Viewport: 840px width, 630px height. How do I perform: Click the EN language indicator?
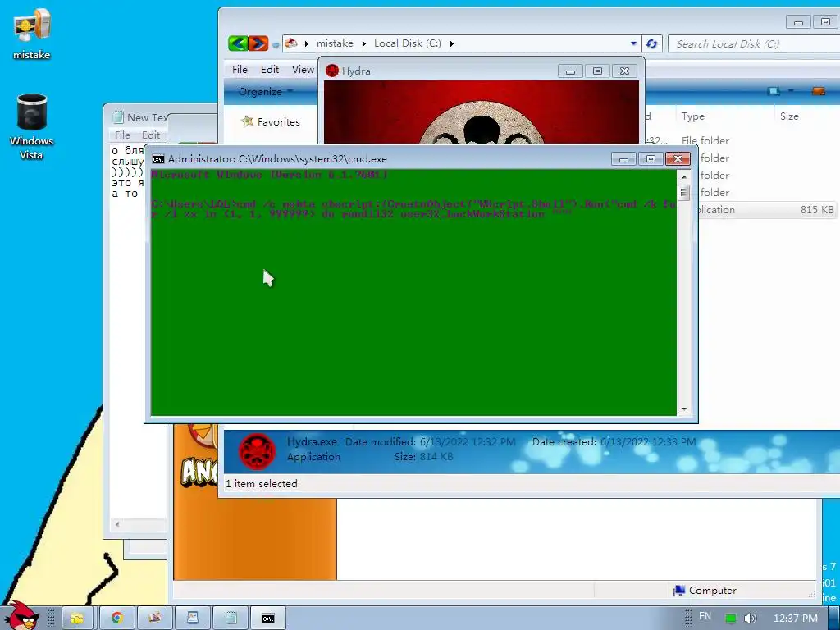pos(705,616)
